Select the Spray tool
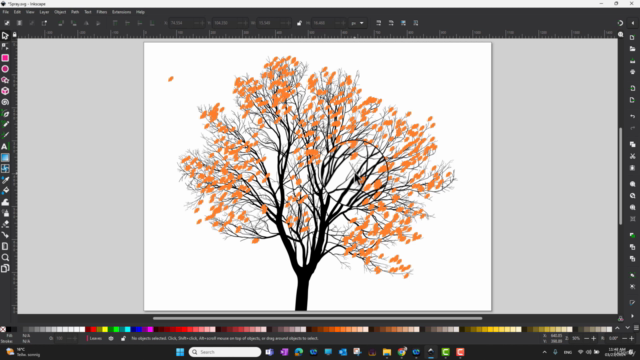Viewport: 640px width, 360px height. coord(5,213)
